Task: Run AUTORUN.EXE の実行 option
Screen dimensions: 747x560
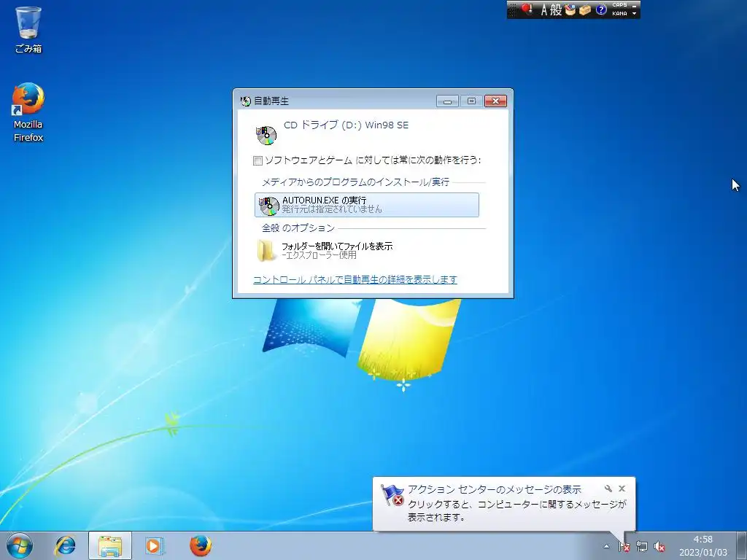Action: [367, 205]
